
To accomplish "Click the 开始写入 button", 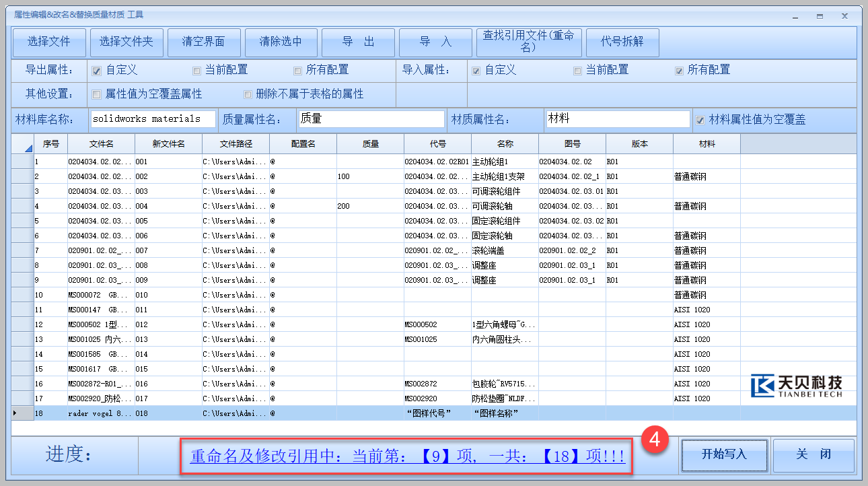I will (724, 454).
